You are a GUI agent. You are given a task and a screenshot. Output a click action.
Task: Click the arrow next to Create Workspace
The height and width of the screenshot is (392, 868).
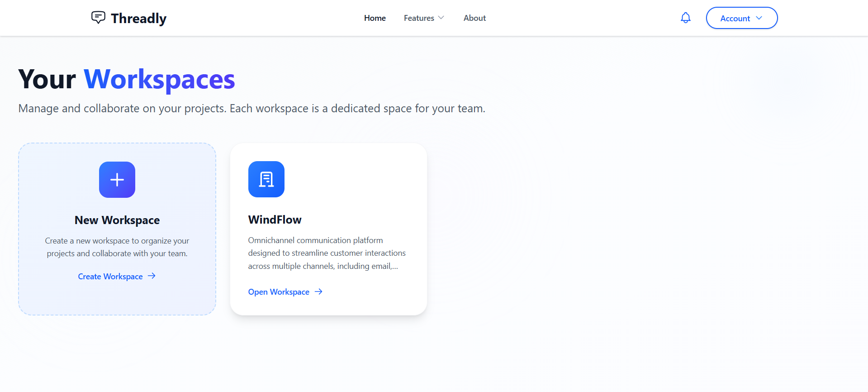pyautogui.click(x=152, y=276)
